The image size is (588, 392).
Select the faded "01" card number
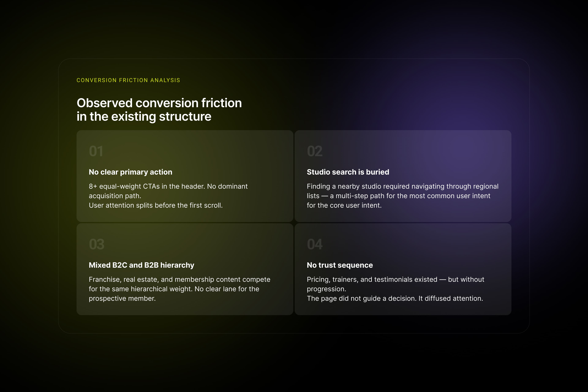click(96, 151)
